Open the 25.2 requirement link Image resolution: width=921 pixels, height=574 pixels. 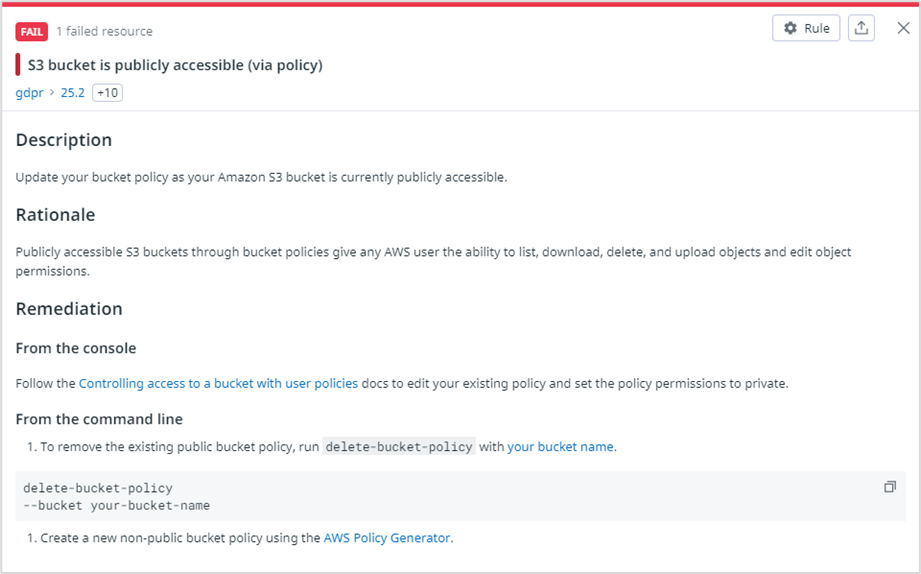click(73, 93)
